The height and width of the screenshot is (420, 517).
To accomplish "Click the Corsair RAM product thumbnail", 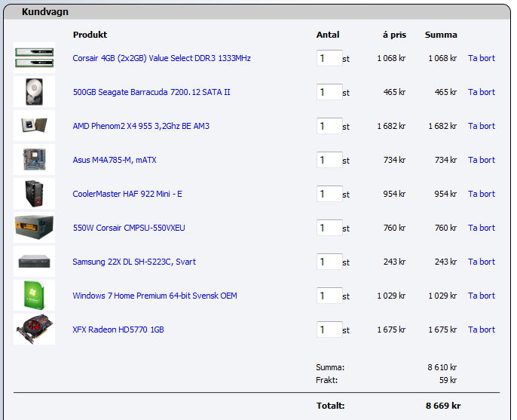I will [x=34, y=58].
